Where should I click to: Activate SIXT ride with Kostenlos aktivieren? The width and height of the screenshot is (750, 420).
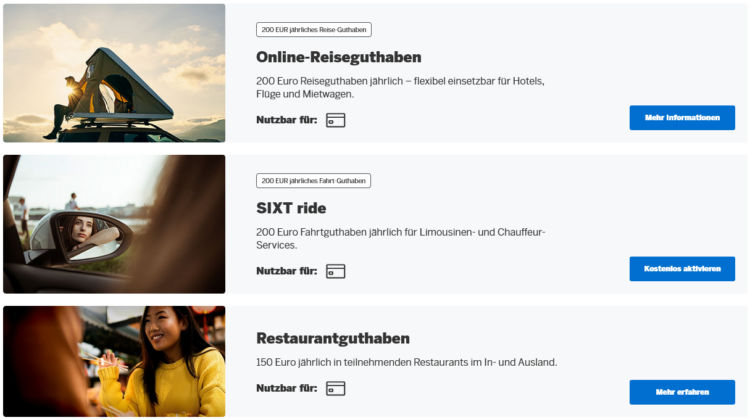(x=682, y=269)
